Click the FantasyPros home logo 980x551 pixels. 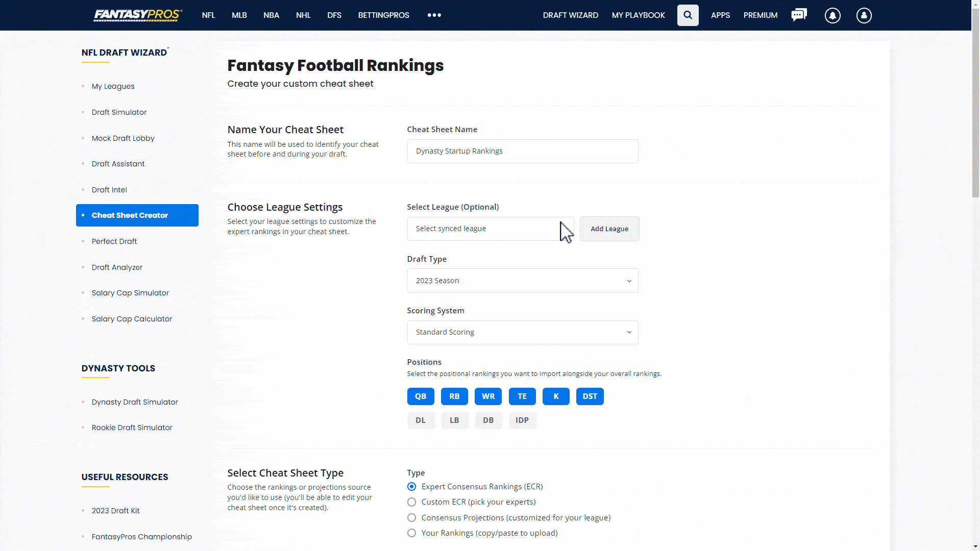point(138,15)
